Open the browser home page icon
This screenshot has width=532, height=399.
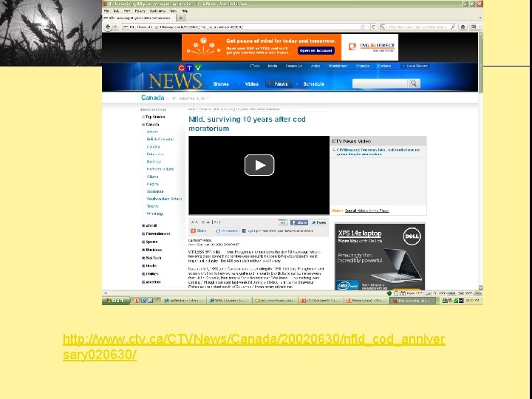[463, 27]
